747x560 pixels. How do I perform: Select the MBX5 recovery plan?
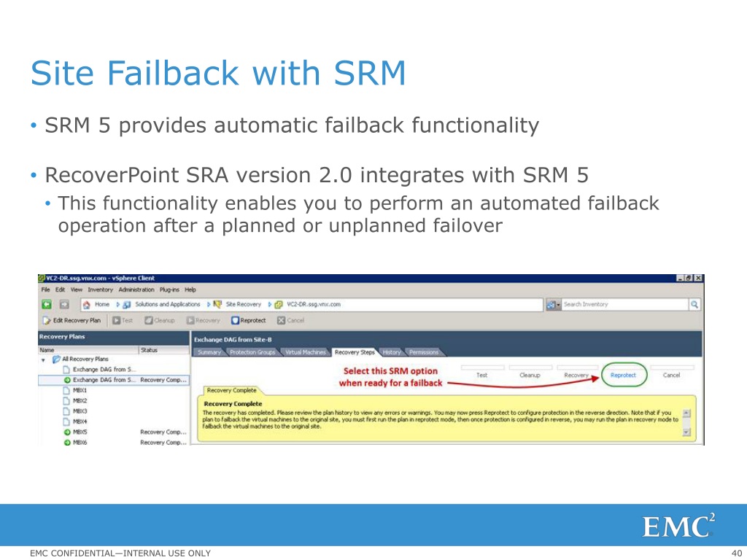(x=76, y=432)
